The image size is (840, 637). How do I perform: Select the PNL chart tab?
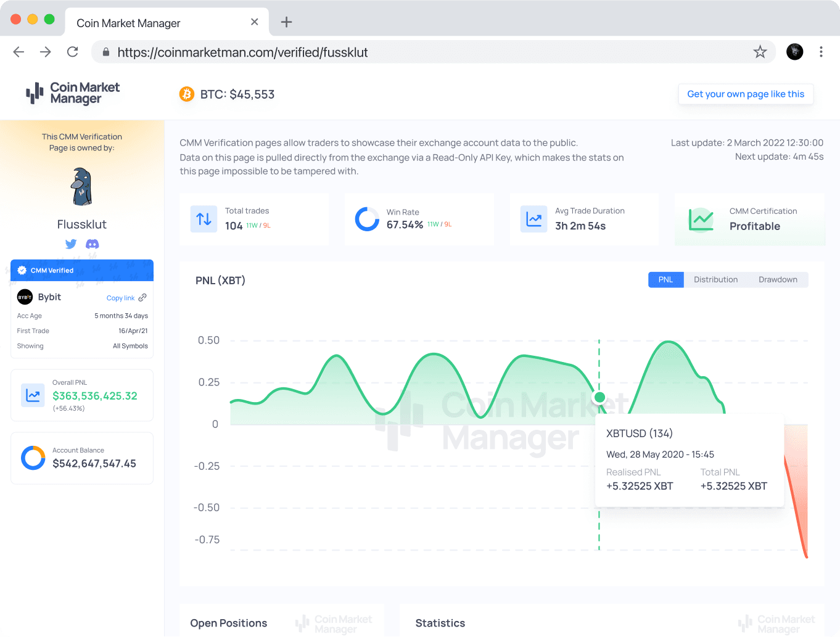665,279
